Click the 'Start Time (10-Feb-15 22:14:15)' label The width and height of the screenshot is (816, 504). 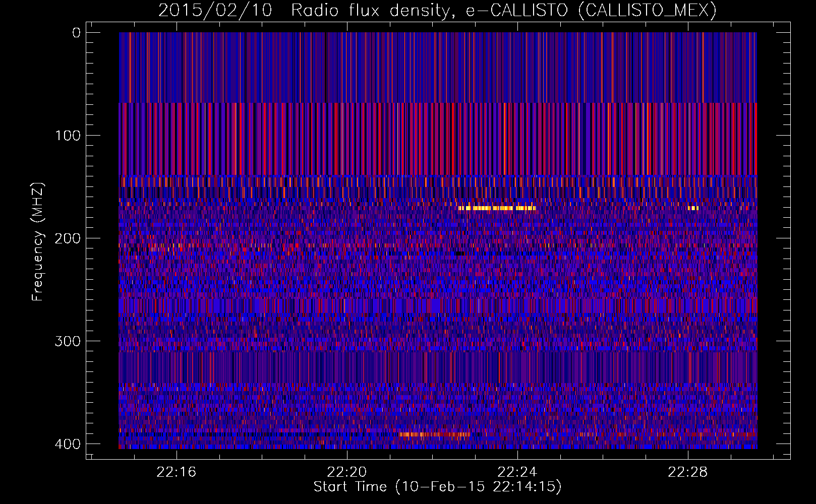437,487
